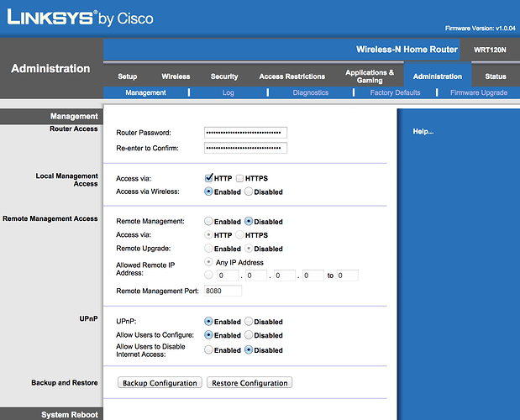Click third octet of Allowed Remote IP
This screenshot has height=420, width=520.
click(285, 276)
